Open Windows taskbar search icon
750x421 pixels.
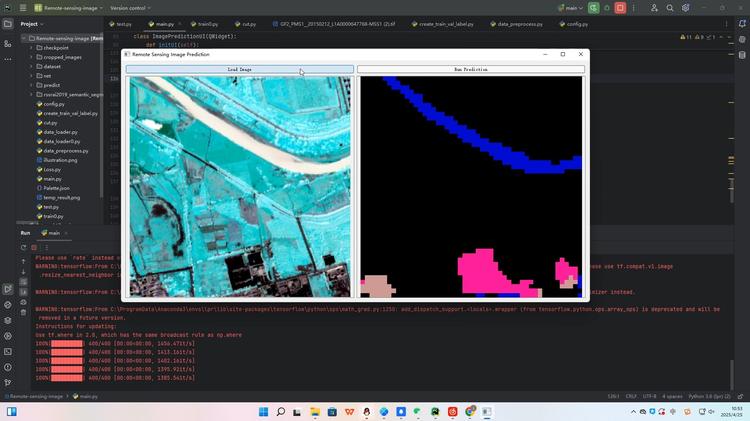(x=281, y=411)
